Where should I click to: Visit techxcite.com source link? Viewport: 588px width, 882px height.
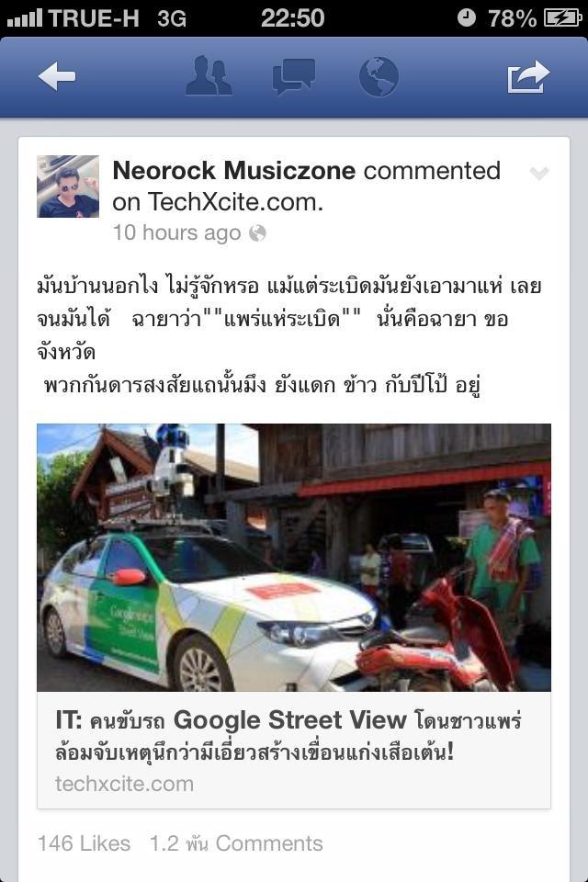[124, 784]
